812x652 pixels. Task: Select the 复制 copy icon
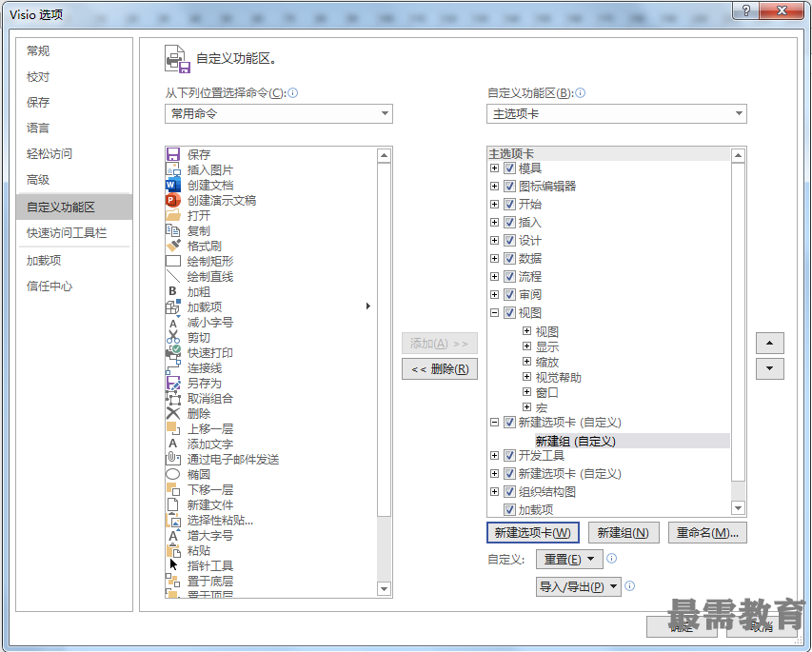173,230
